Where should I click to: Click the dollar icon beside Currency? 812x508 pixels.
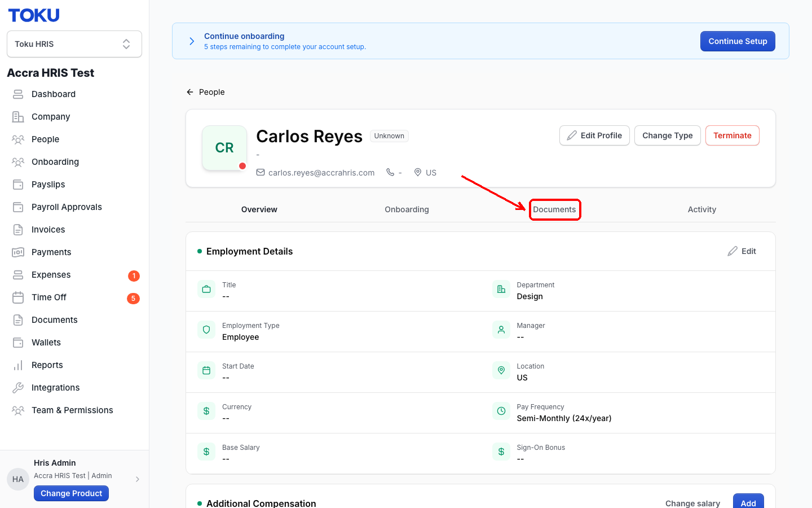coord(206,411)
